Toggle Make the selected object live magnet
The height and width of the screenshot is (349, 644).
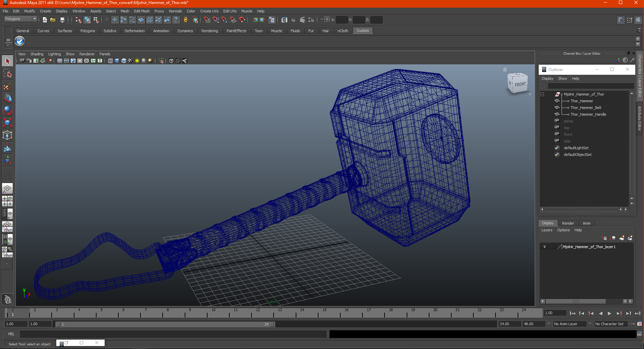pos(242,20)
